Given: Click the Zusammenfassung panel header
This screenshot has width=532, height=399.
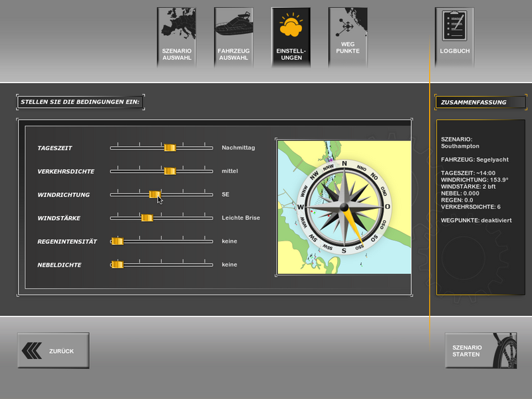Looking at the screenshot, I should pyautogui.click(x=480, y=102).
